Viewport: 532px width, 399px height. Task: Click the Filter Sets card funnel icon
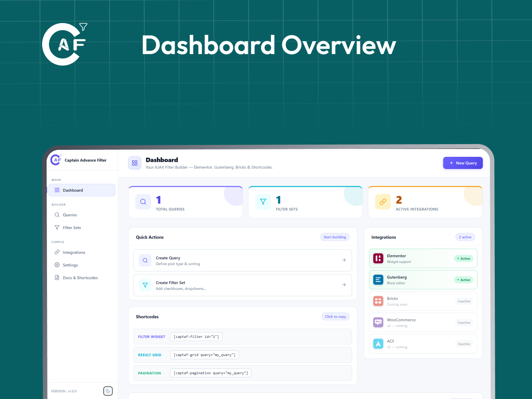263,202
